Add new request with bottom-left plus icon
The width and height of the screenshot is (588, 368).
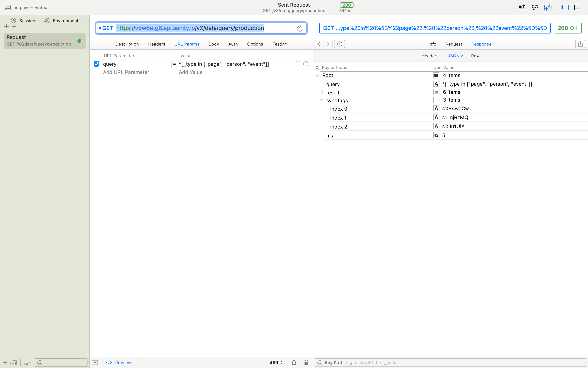[5, 362]
